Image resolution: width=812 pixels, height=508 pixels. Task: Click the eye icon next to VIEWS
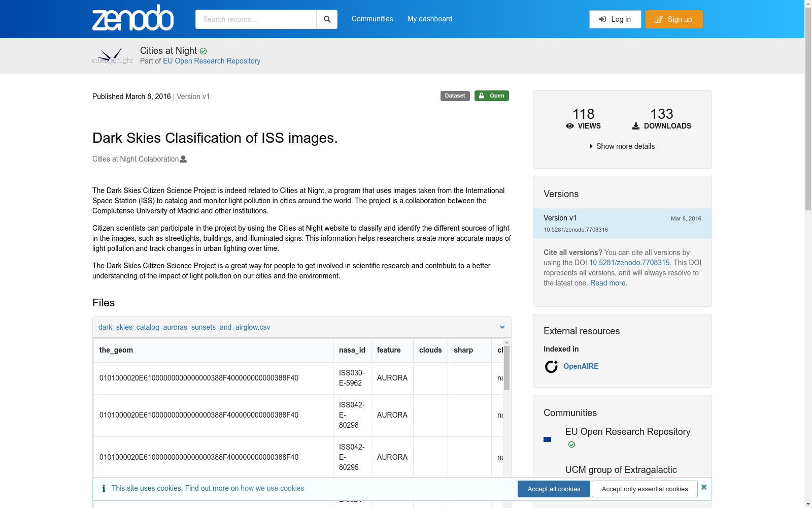tap(570, 126)
